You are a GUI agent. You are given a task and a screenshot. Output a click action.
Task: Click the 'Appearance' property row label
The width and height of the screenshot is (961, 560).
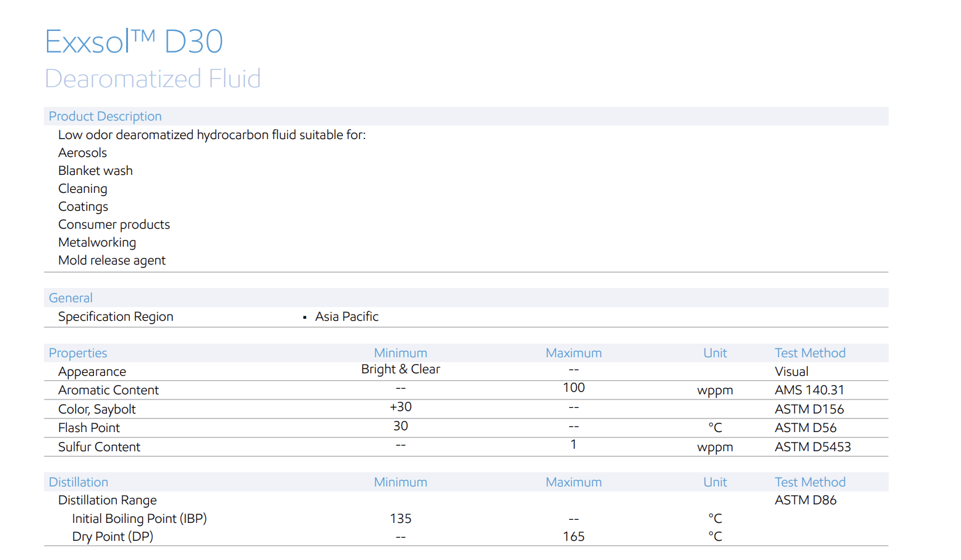[92, 371]
